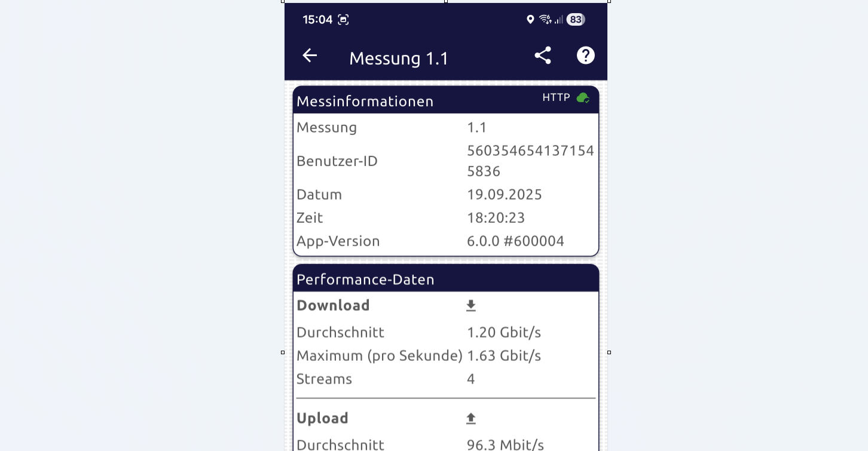Click the date value 19.09.2025
This screenshot has width=868, height=451.
click(504, 195)
